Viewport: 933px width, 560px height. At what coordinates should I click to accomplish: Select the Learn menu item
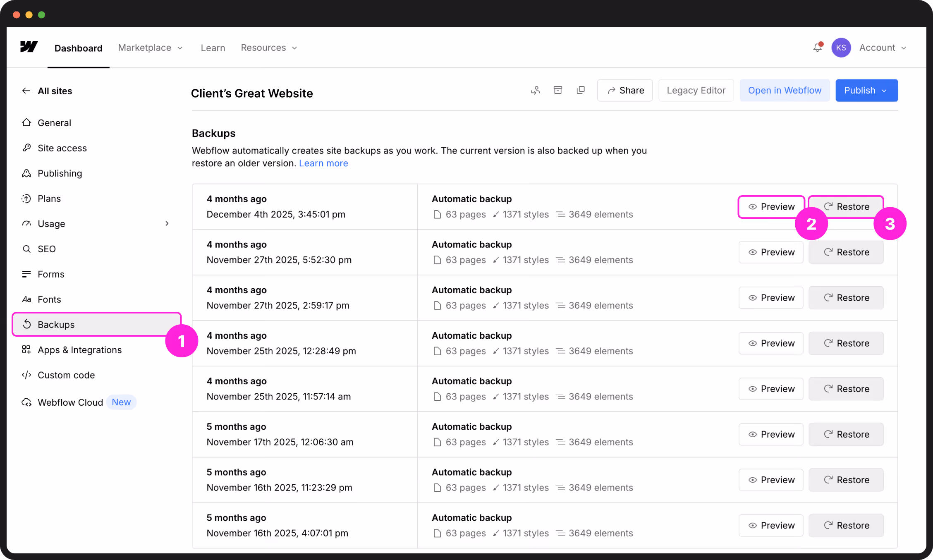[x=213, y=48]
